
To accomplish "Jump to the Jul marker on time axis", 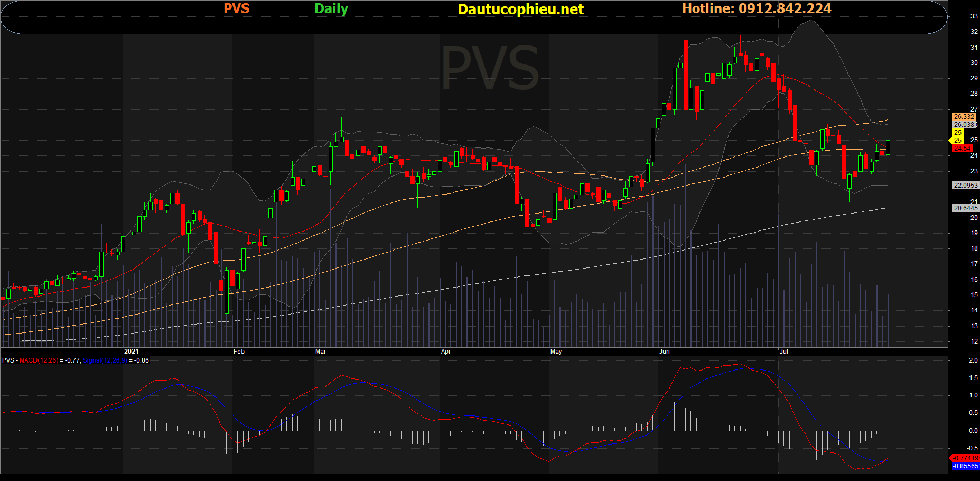I will pos(784,351).
